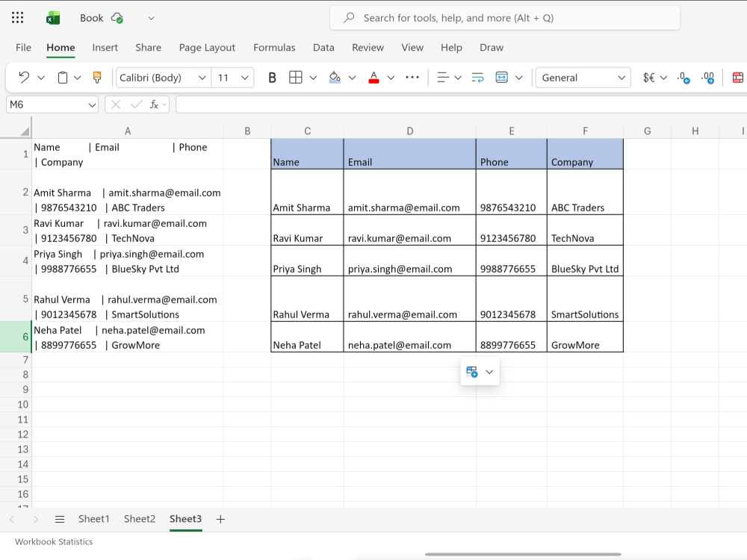
Task: Open the Formulas tab
Action: click(x=274, y=48)
